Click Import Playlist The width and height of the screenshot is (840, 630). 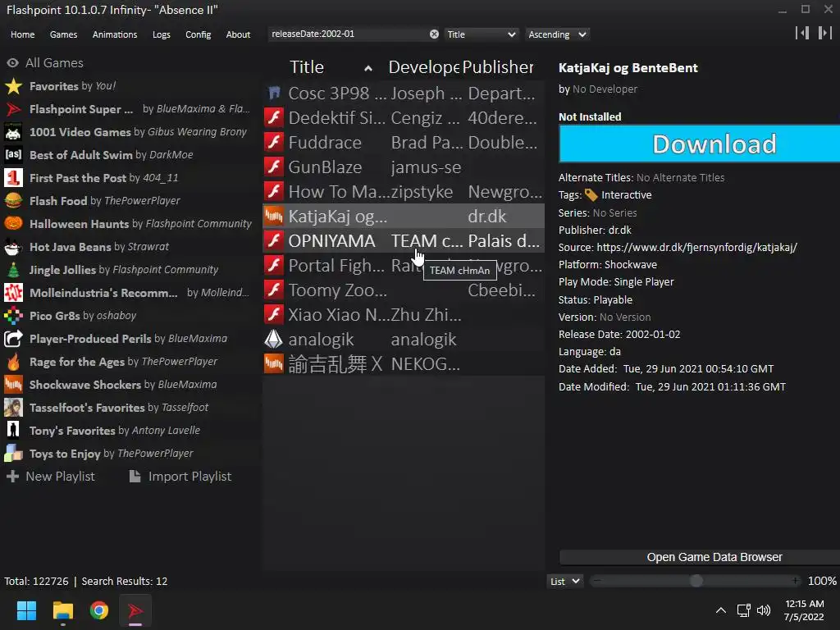180,477
